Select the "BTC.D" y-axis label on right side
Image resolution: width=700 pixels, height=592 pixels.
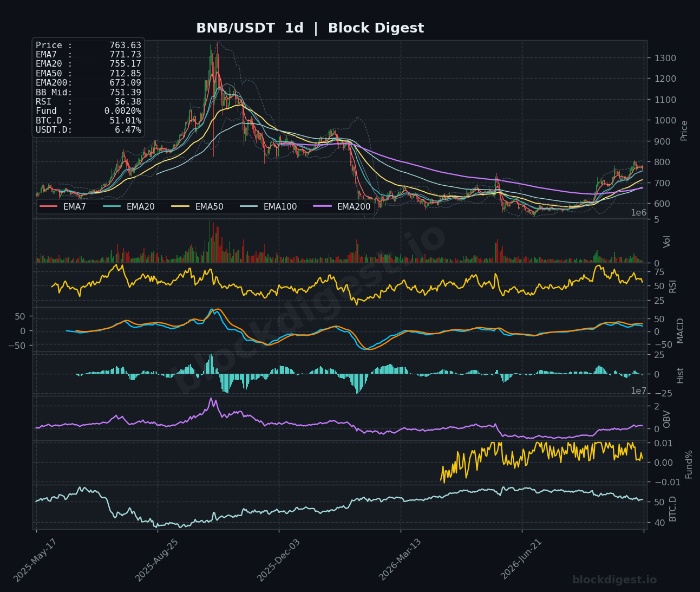point(673,508)
